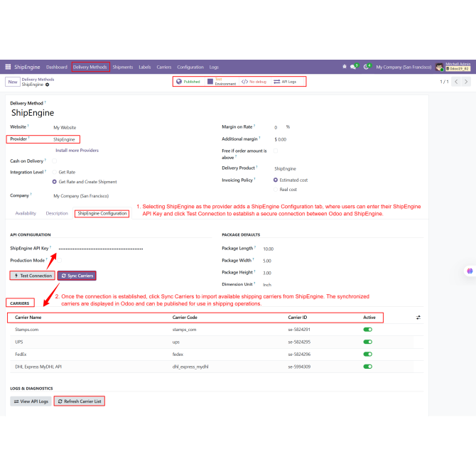The width and height of the screenshot is (476, 476).
Task: Open company switcher My Company (San Francisco)
Action: (x=404, y=67)
